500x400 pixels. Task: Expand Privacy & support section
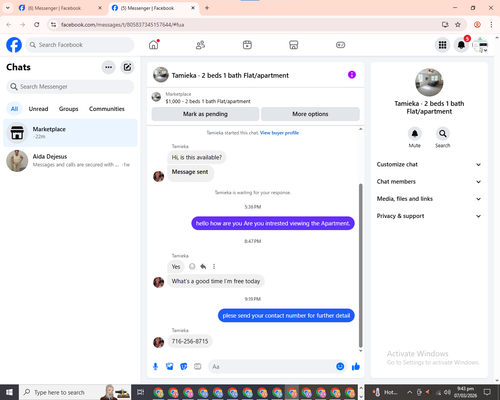pos(429,216)
